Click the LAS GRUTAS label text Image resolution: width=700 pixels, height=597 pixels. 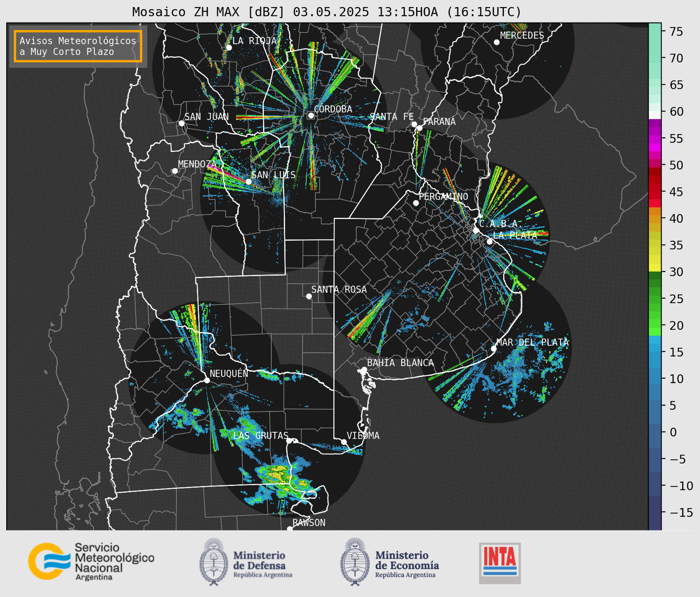click(261, 436)
